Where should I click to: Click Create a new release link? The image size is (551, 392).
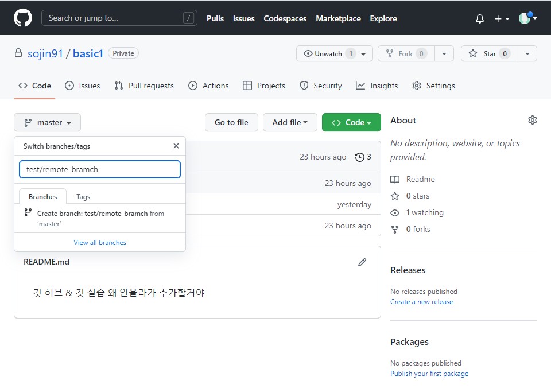[x=421, y=302]
